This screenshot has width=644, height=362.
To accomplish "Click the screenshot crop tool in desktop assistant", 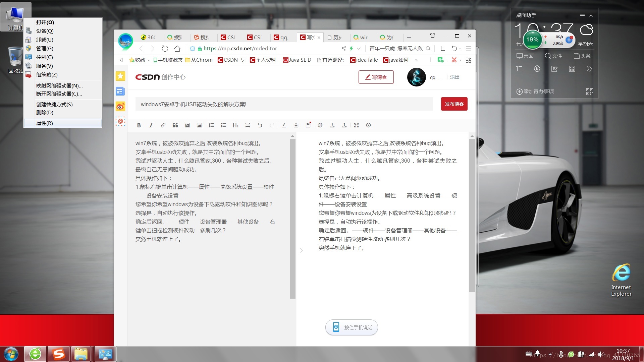I will coord(520,69).
